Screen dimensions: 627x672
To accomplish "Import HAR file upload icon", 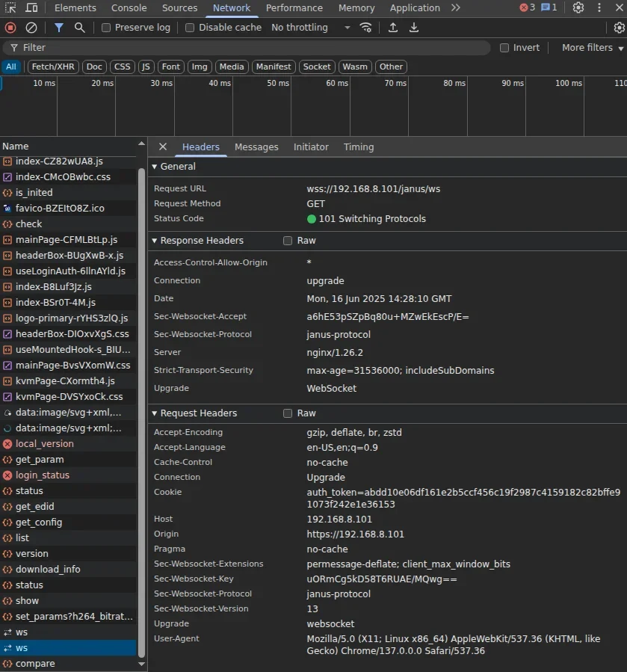I will pyautogui.click(x=393, y=28).
